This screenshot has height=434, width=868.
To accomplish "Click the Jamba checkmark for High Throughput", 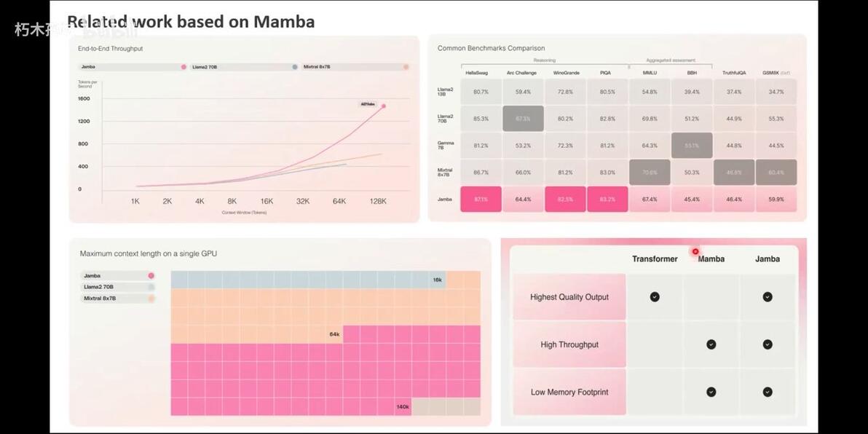I will 768,344.
